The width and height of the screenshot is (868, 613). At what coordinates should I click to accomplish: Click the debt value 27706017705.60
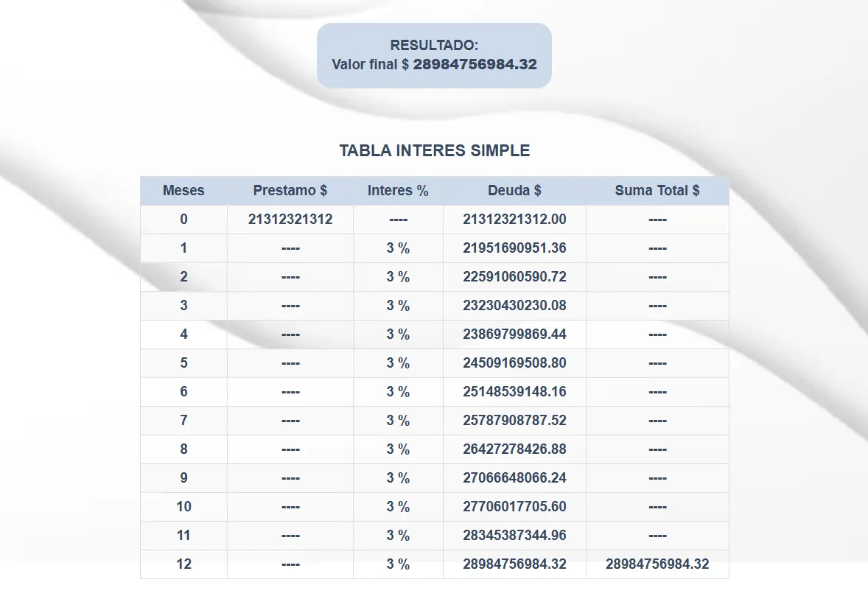pos(514,507)
